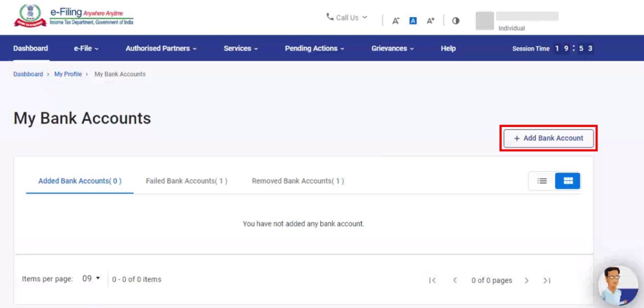This screenshot has width=644, height=308.
Task: Click the user profile avatar
Action: [x=485, y=21]
